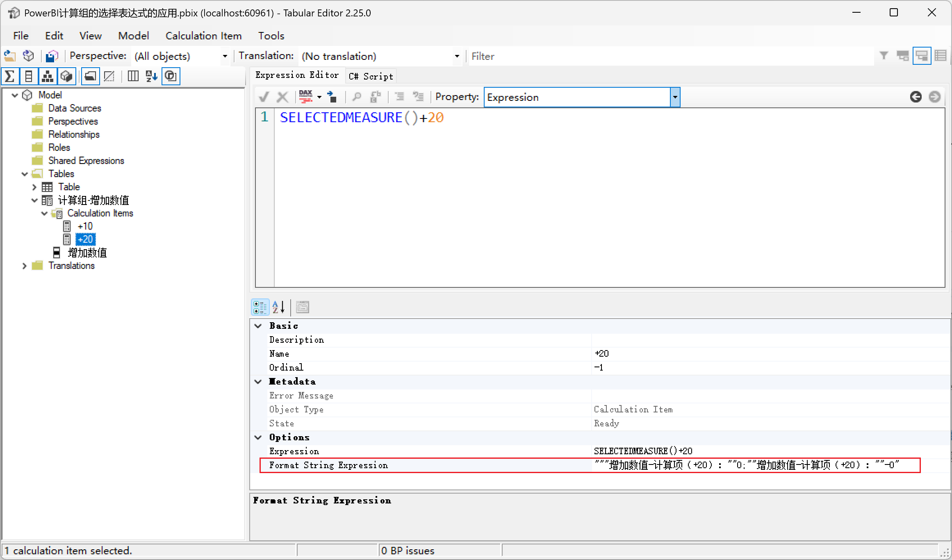Select the Shared Expressions folder
Screen dimensions: 952x560
pos(86,161)
